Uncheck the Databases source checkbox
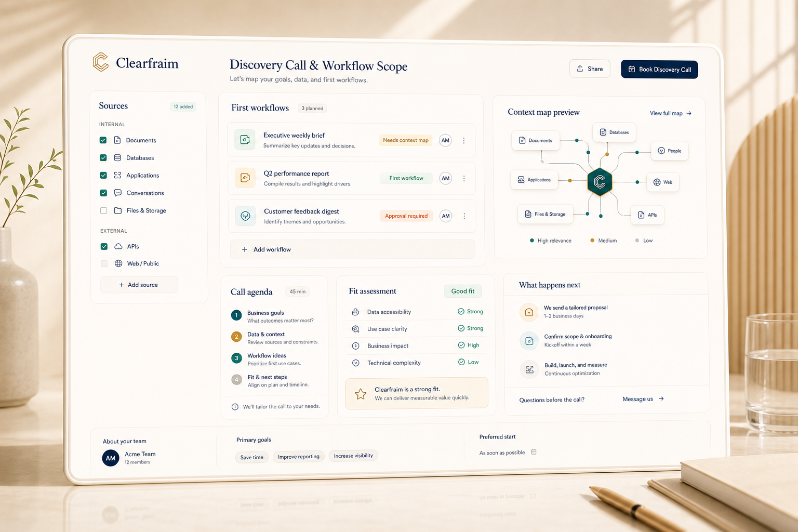The width and height of the screenshot is (798, 532). 103,158
